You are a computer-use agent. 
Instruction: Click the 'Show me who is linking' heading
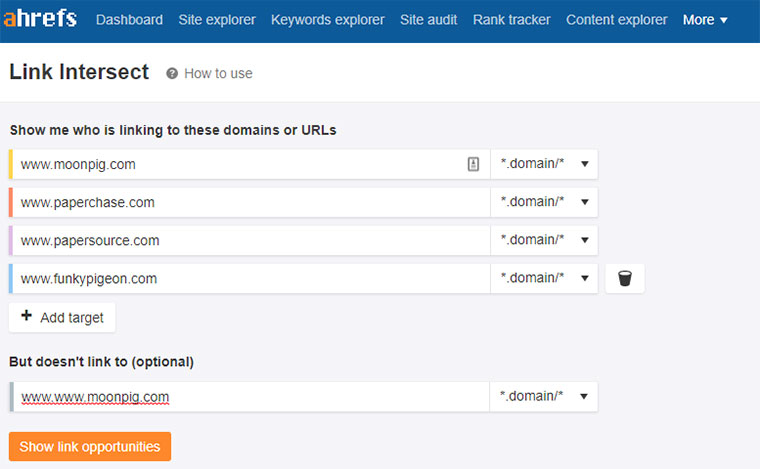point(173,130)
